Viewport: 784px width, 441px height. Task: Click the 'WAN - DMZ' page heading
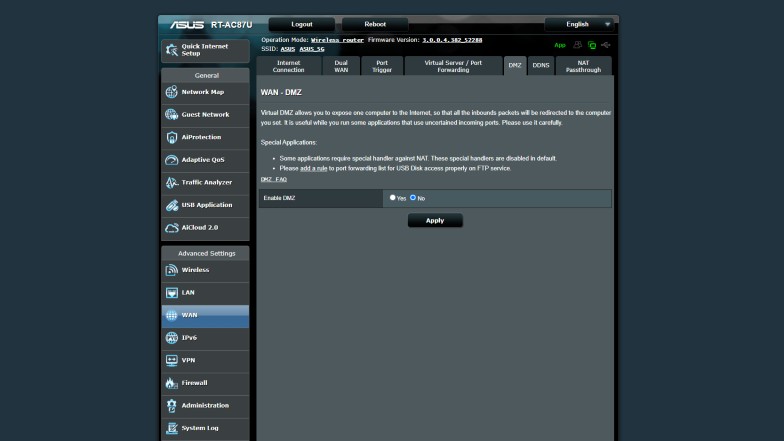click(281, 92)
